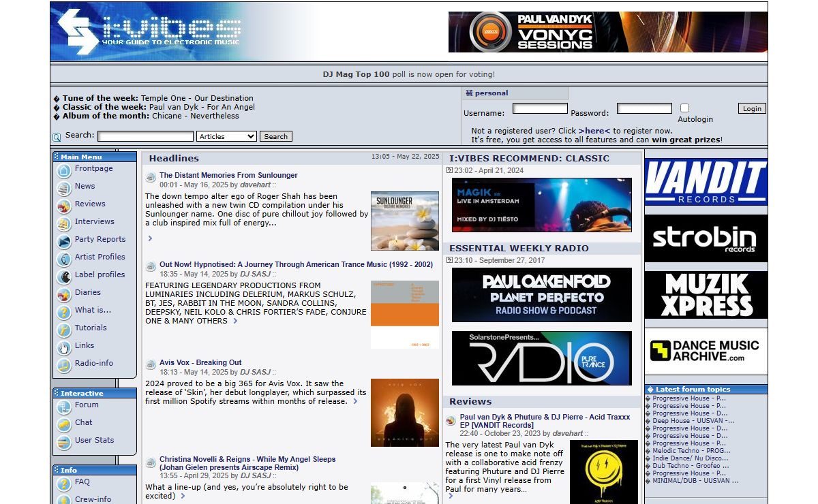Open the Interviews menu item
818x504 pixels.
[x=95, y=221]
